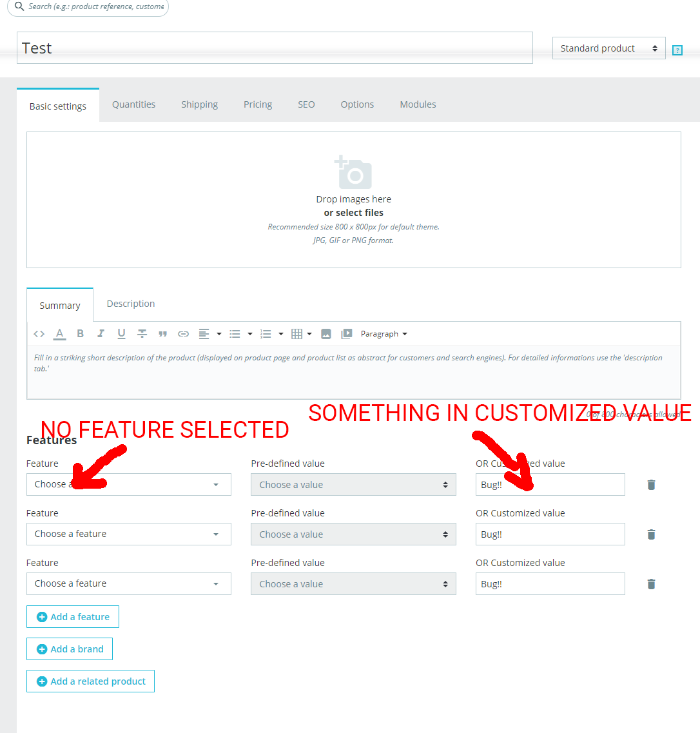Viewport: 700px width, 733px height.
Task: Switch to the SEO tab
Action: coord(307,104)
